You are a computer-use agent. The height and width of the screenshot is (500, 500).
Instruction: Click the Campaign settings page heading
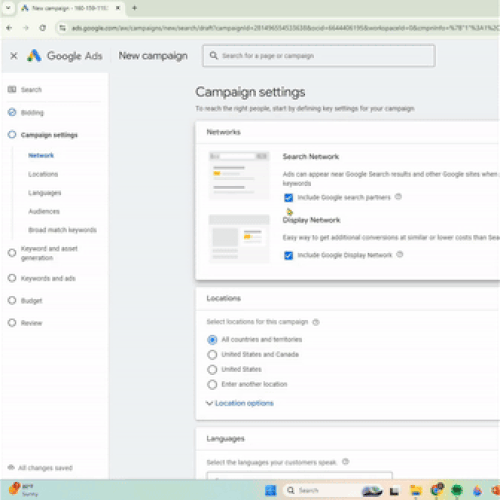pos(250,92)
